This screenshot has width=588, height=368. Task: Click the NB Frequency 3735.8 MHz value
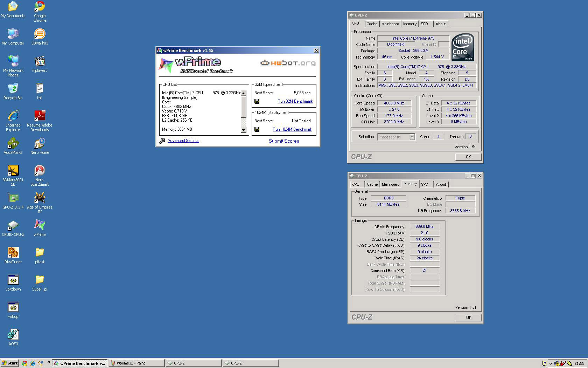460,211
